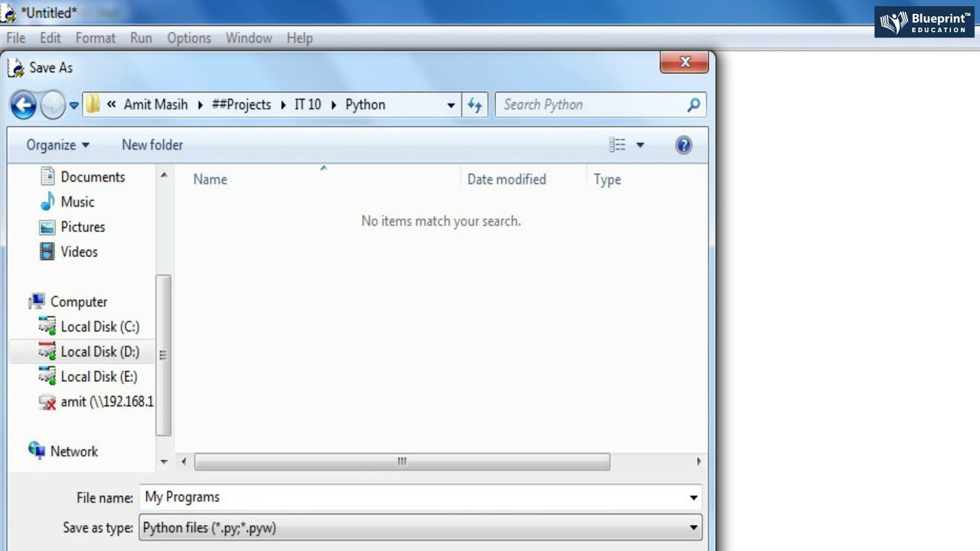Viewport: 980px width, 551px height.
Task: Click the search magnifier icon
Action: [694, 105]
